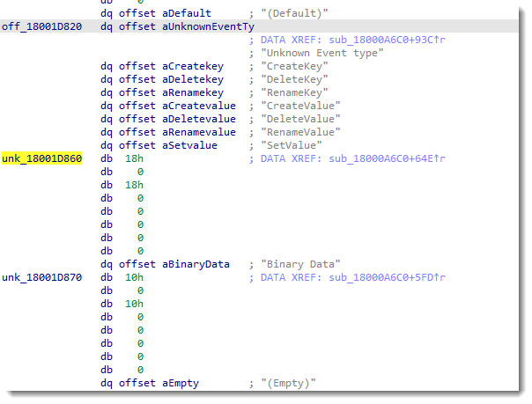The width and height of the screenshot is (532, 404).
Task: Click the "Binary Data" comment text
Action: (x=300, y=264)
